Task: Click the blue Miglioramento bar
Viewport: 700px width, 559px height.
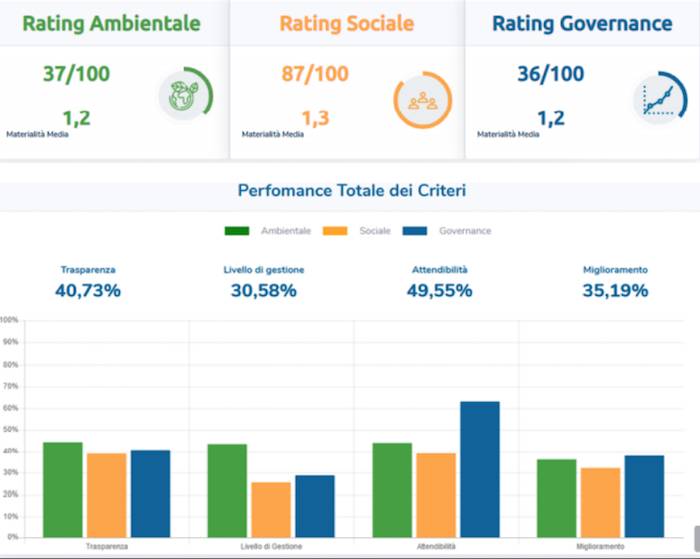Action: (x=644, y=496)
